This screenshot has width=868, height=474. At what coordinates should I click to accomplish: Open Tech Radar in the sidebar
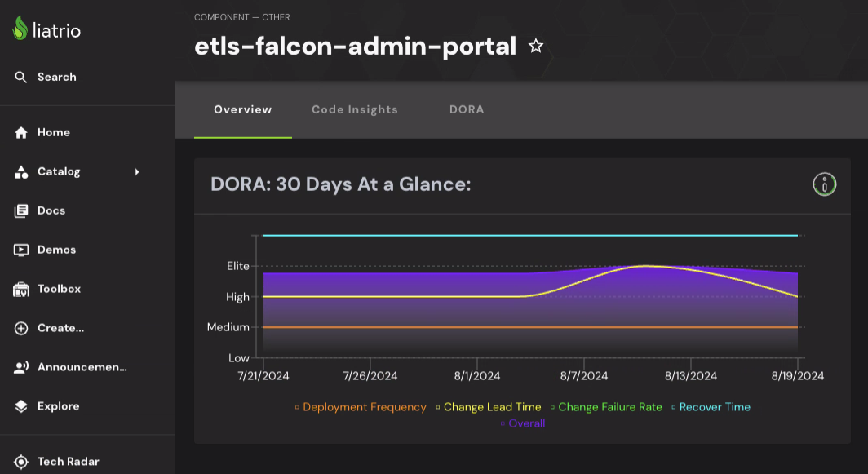click(87, 462)
